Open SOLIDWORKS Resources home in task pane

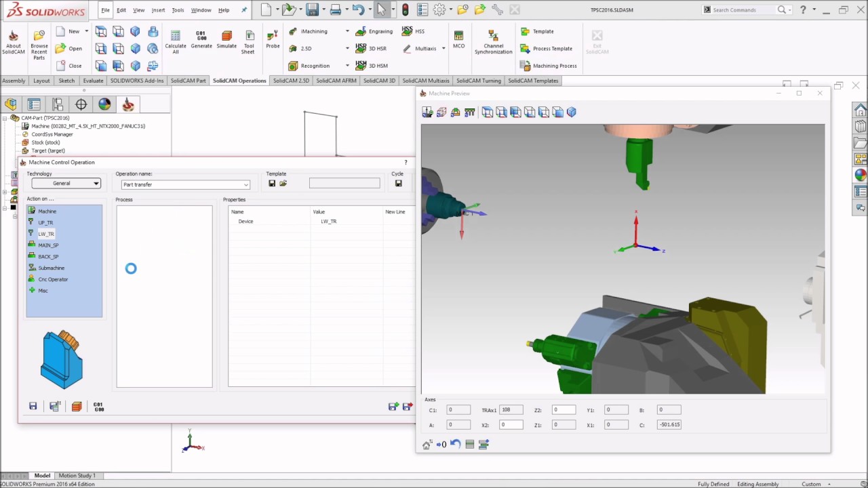(x=861, y=110)
